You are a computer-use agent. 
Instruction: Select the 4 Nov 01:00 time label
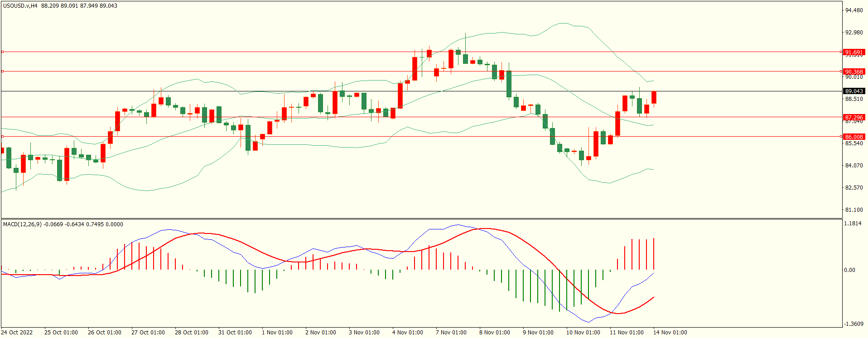pyautogui.click(x=407, y=332)
